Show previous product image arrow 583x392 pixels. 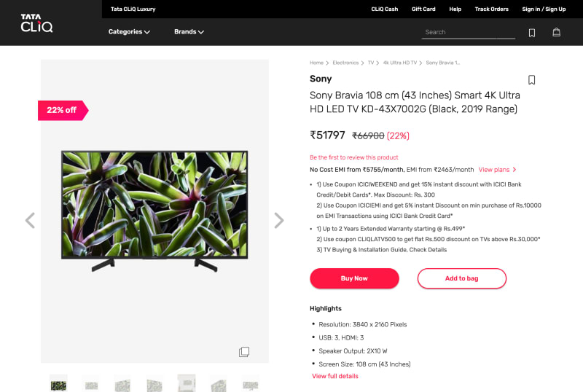coord(30,220)
